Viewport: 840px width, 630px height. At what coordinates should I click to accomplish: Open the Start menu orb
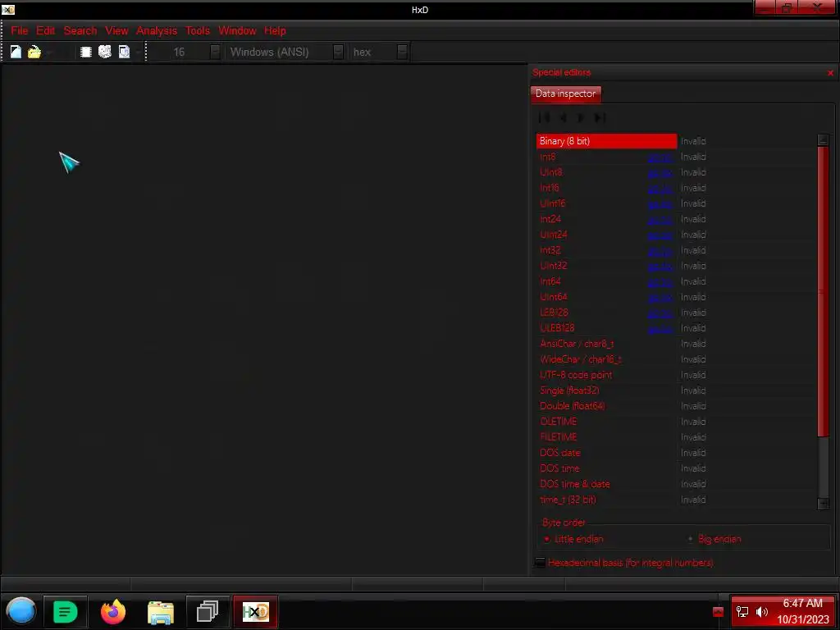point(21,611)
